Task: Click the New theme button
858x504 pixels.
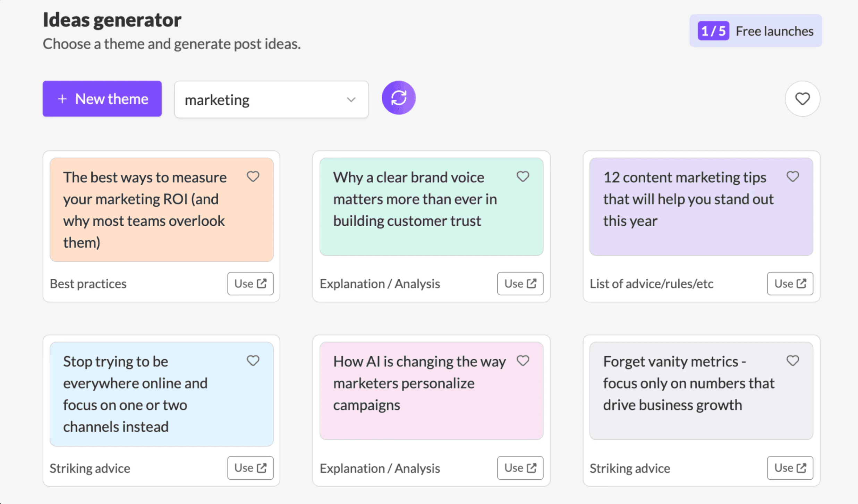Action: pyautogui.click(x=102, y=99)
